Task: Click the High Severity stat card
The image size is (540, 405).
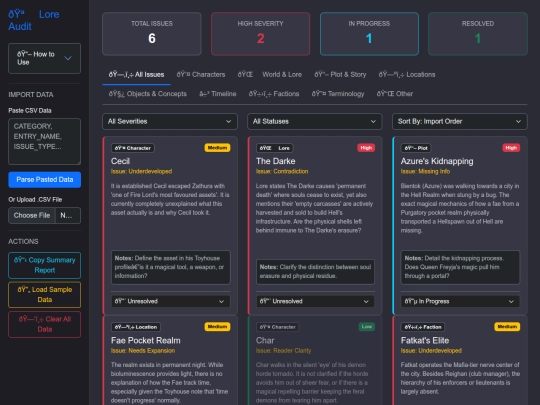Action: [260, 34]
